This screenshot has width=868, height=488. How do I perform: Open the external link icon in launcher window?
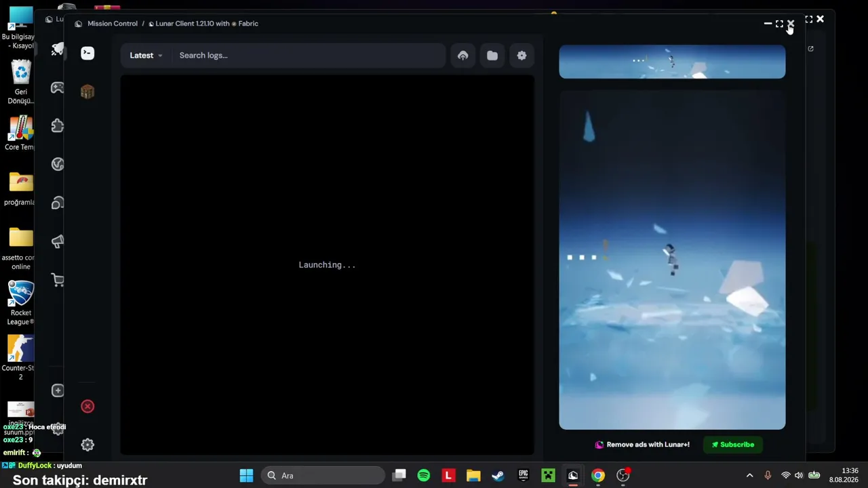(x=810, y=49)
